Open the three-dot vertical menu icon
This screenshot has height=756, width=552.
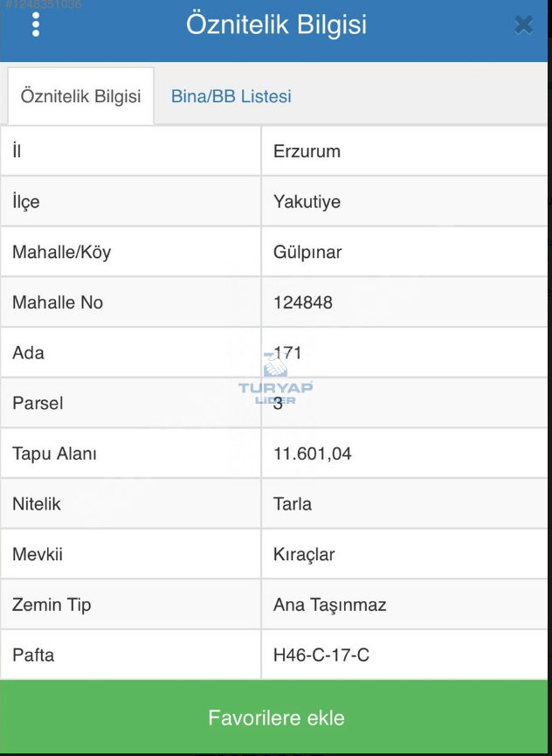(36, 24)
